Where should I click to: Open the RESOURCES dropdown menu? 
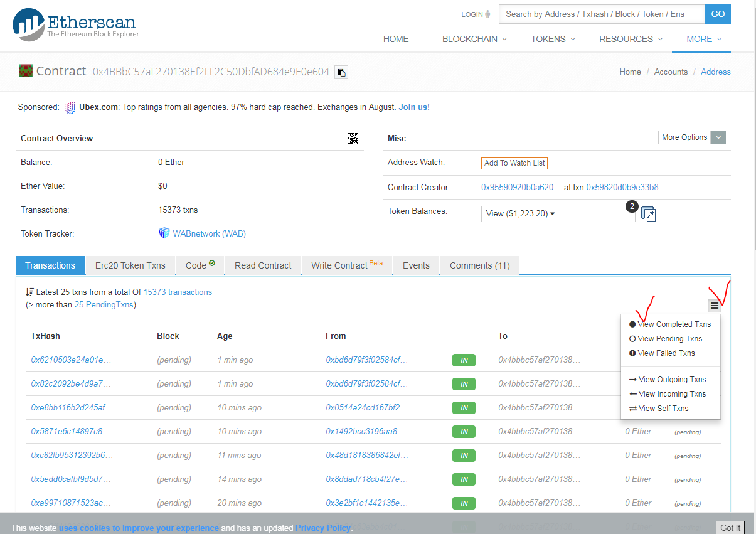pyautogui.click(x=631, y=39)
